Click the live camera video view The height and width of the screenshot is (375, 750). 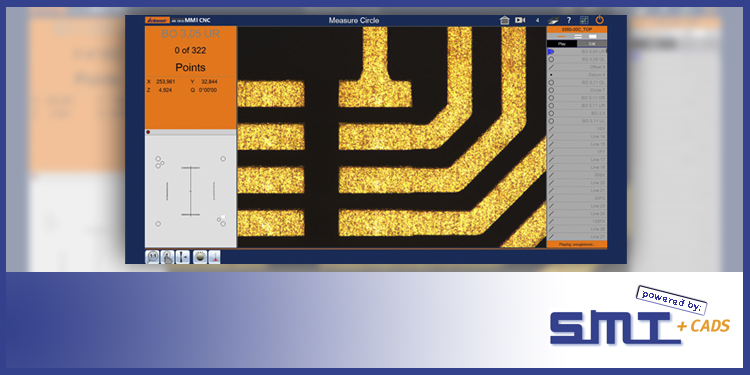[x=392, y=137]
